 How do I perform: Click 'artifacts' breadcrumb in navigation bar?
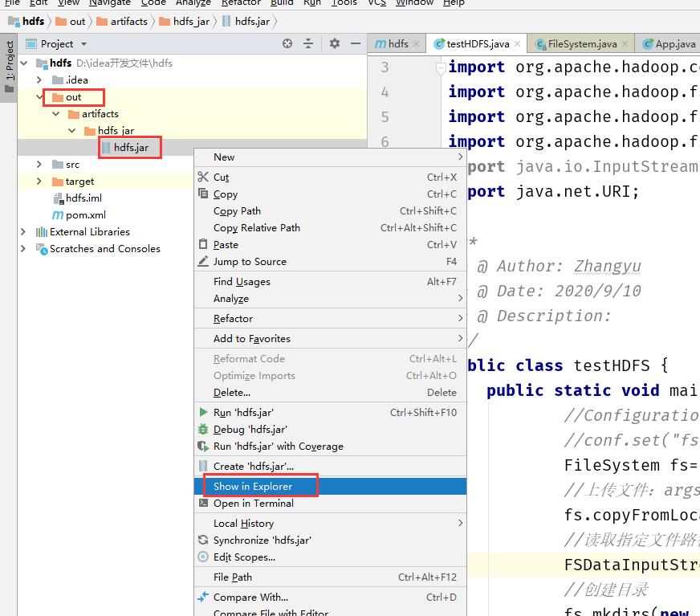pos(122,22)
